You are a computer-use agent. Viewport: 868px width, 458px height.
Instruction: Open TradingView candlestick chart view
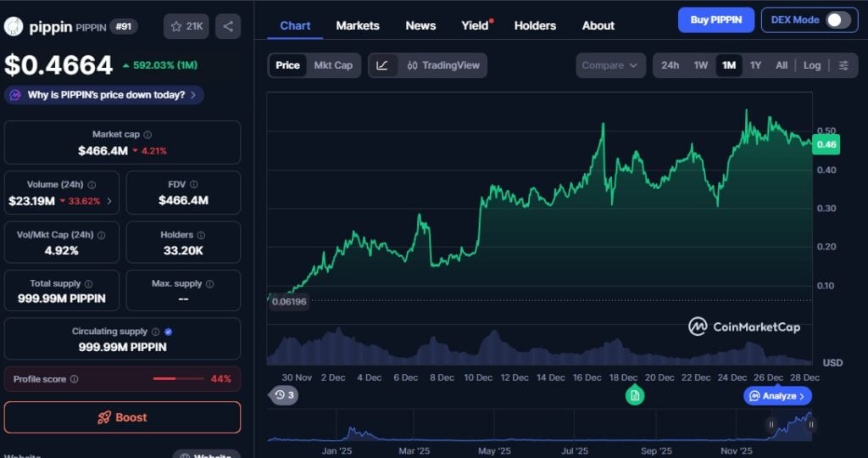tap(442, 65)
